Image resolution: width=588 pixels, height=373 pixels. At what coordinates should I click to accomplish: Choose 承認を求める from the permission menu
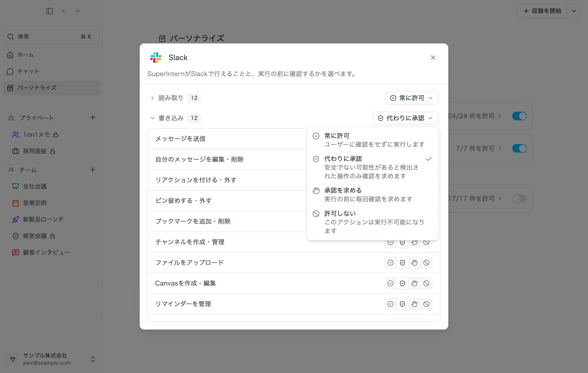(372, 195)
